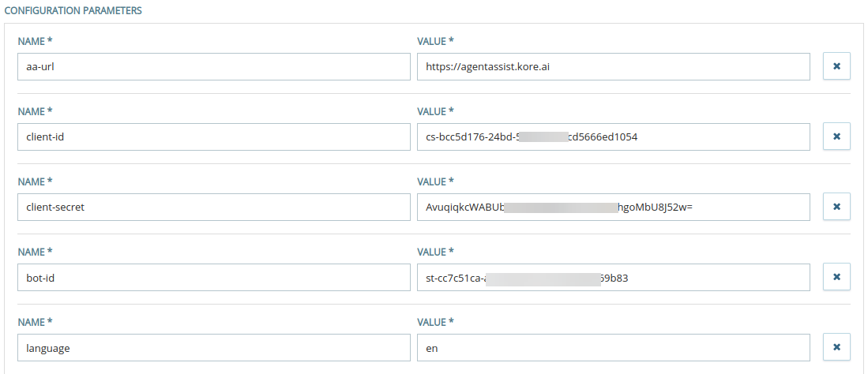Click the client-secret value input
The image size is (868, 374).
point(613,207)
